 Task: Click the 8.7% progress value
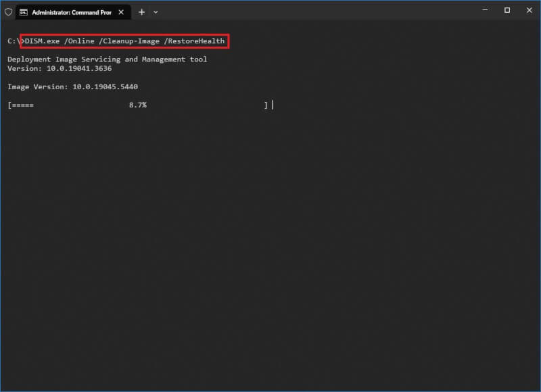pos(138,105)
